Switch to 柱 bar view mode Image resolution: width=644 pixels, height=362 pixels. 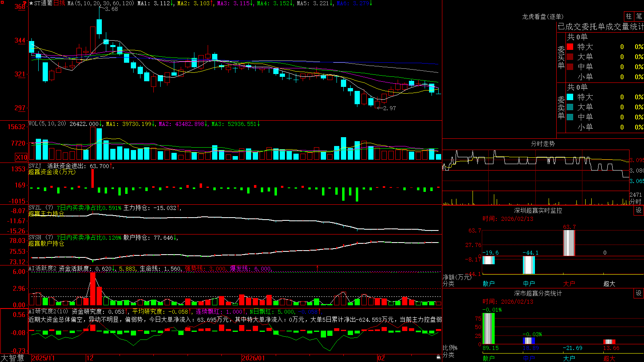coord(629,16)
